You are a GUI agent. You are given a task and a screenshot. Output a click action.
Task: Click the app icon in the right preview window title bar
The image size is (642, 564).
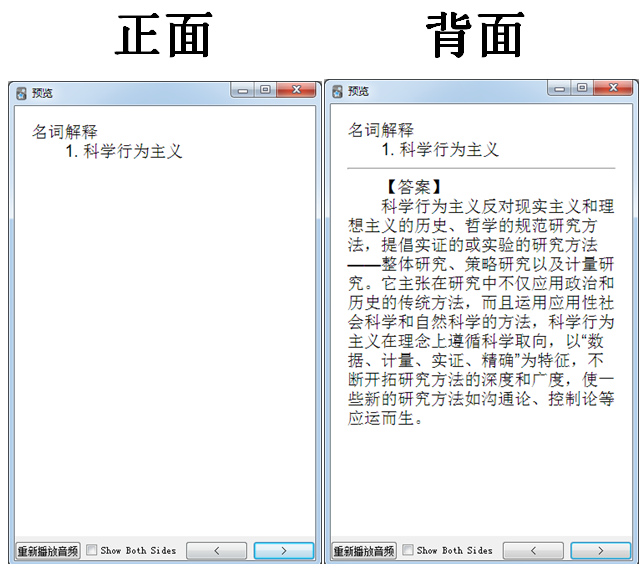(x=337, y=91)
